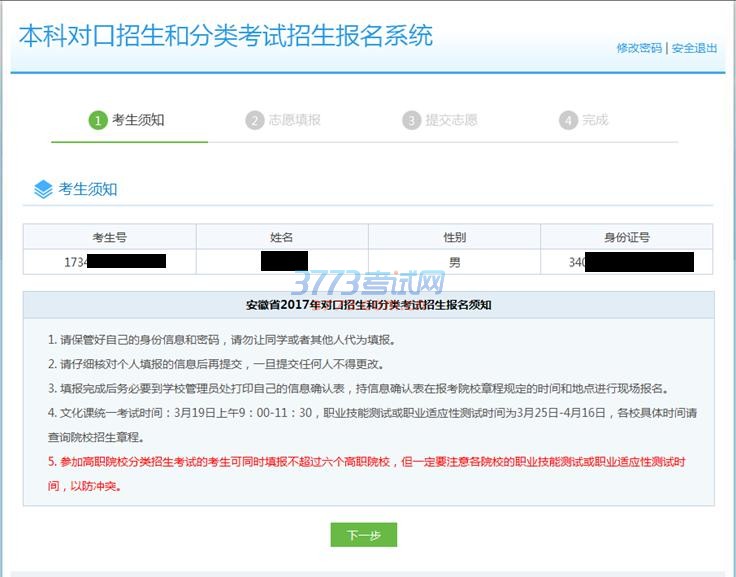Click the blue layers icon beside 考生须知
Image resolution: width=736 pixels, height=577 pixels.
[43, 189]
